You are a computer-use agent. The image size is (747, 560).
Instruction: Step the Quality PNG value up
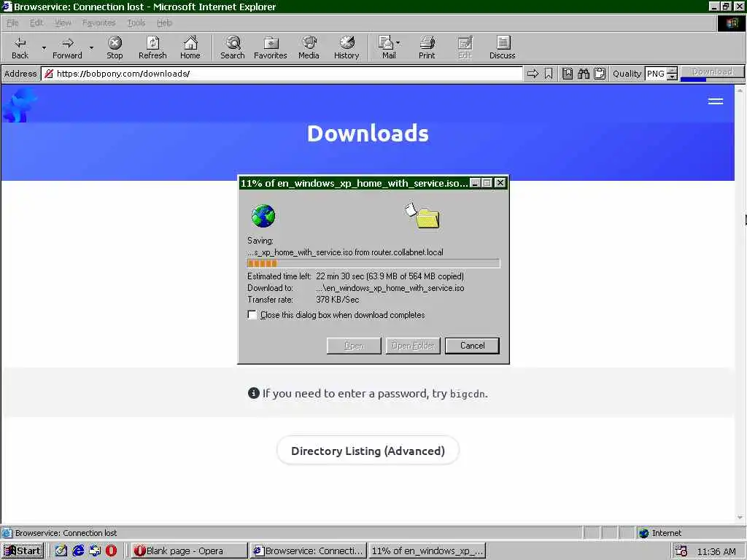tap(672, 71)
